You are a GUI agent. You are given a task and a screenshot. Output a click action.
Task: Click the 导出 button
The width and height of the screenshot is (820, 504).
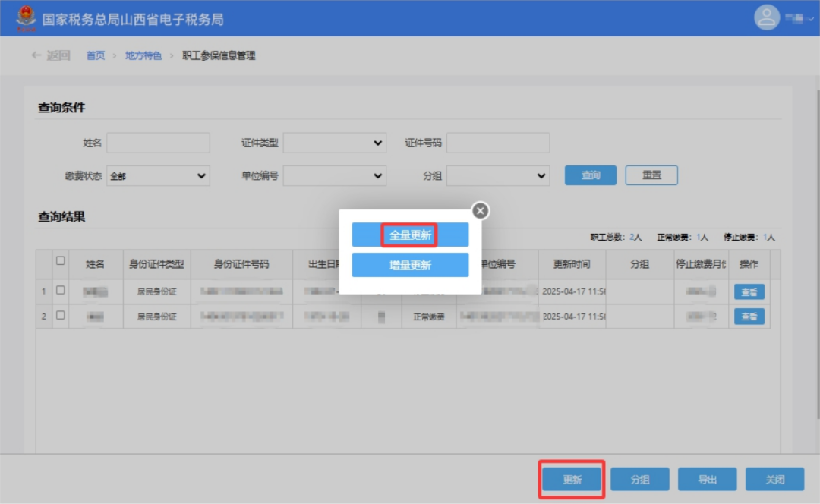click(x=707, y=480)
